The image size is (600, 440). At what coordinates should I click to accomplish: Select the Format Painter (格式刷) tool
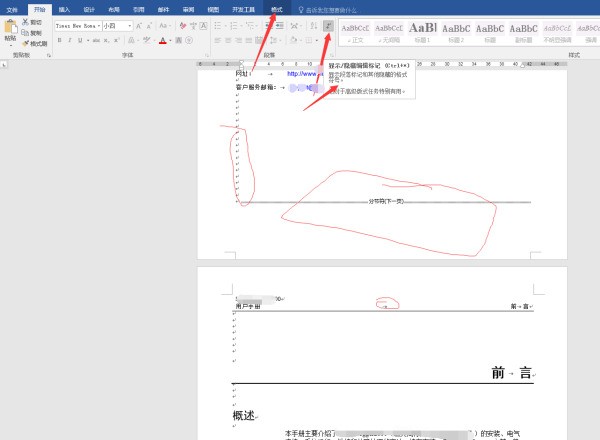(x=35, y=43)
